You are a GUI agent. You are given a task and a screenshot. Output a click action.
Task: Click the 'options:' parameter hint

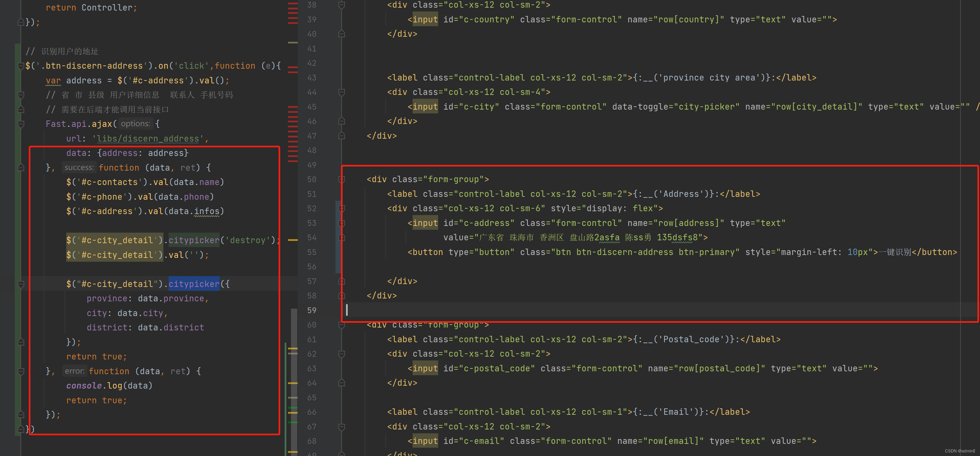(135, 124)
